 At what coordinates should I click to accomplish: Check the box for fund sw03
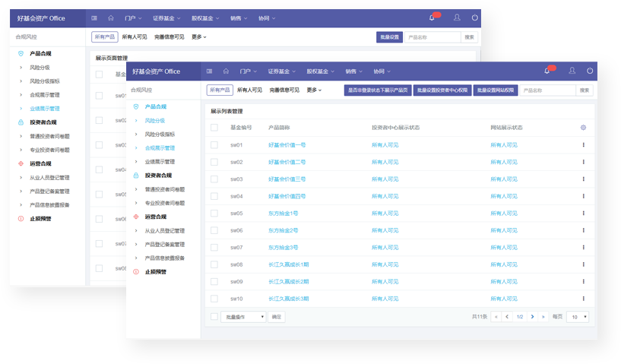pyautogui.click(x=214, y=179)
